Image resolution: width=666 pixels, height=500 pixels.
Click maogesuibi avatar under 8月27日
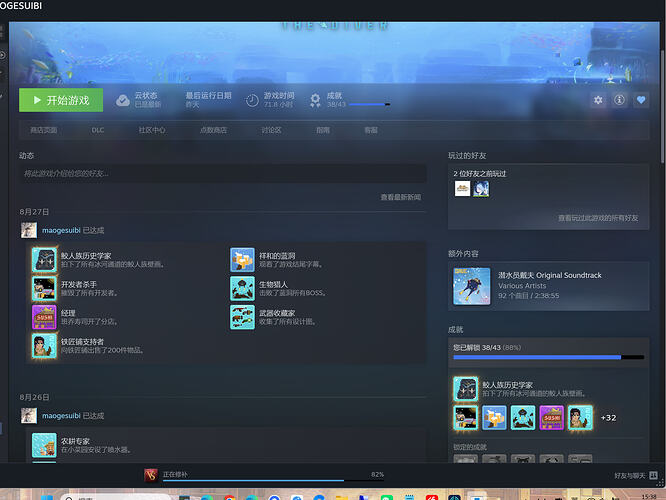(x=29, y=230)
